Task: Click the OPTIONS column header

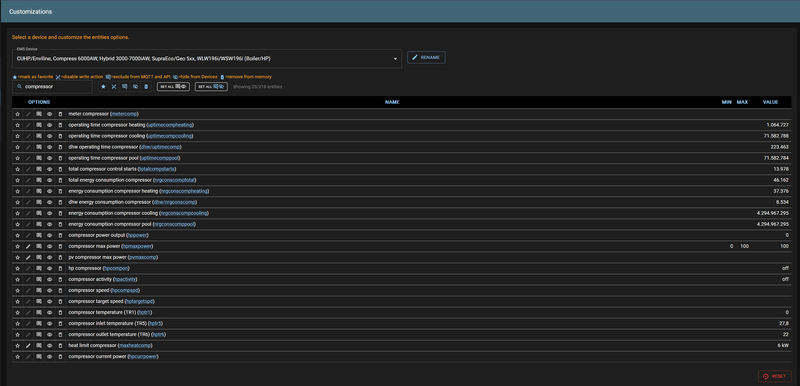Action: [39, 102]
